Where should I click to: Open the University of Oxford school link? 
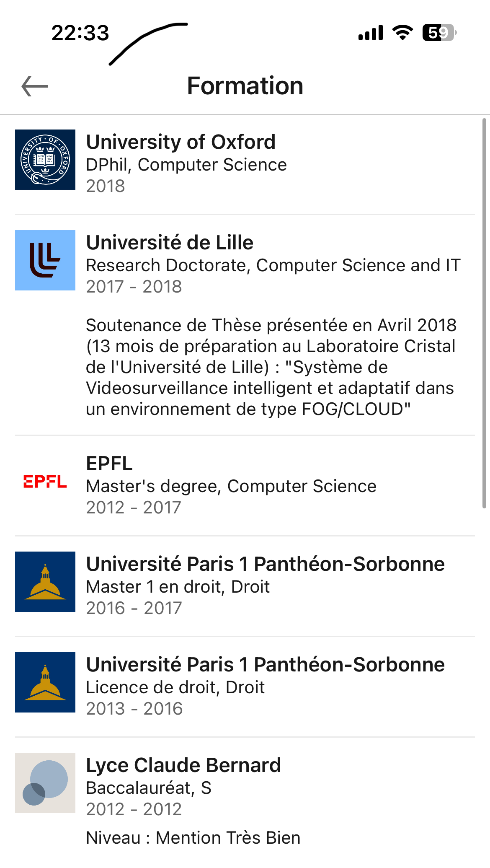pos(181,142)
